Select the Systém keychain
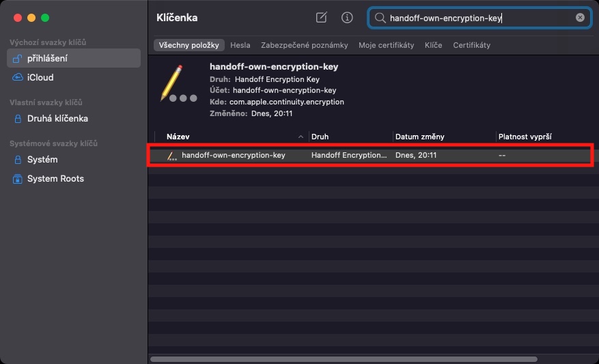Viewport: 599px width, 364px height. [x=42, y=160]
